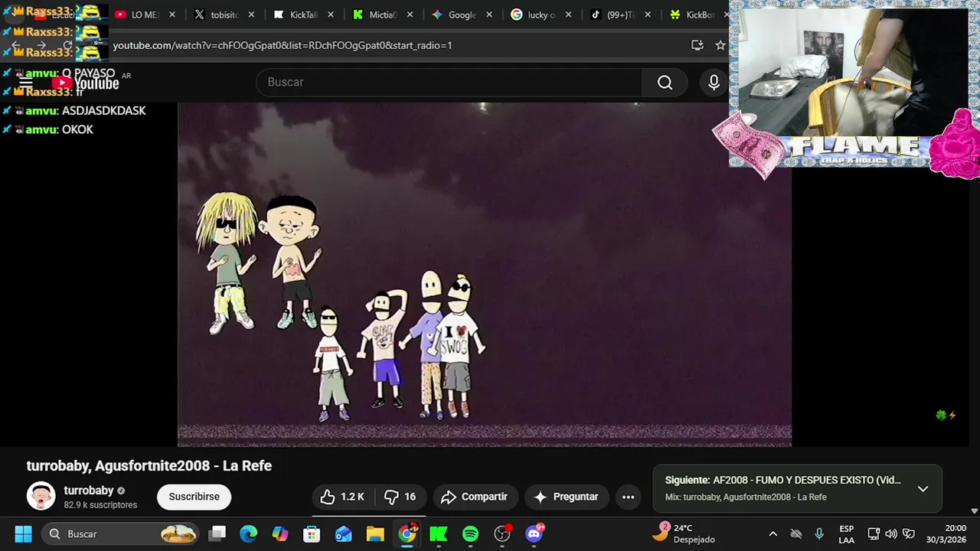
Task: Open the clock showing 20:00 30/3/2026
Action: 946,533
